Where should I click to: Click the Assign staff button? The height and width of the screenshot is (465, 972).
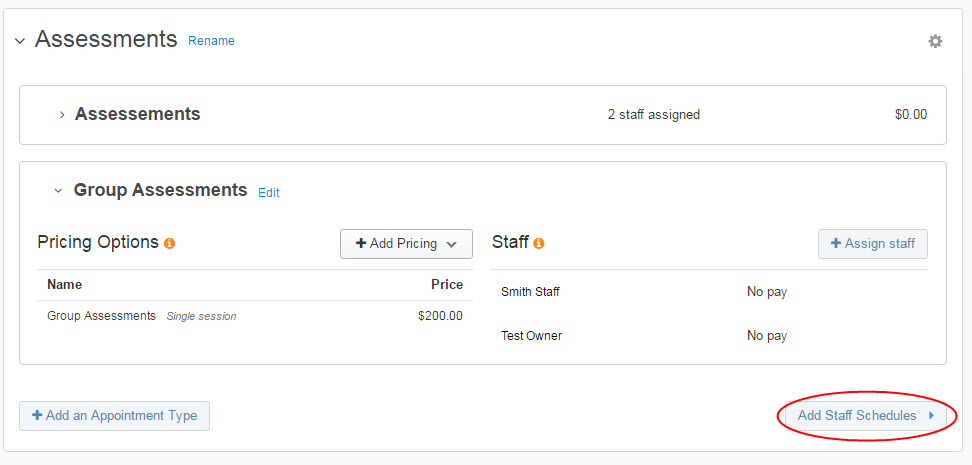[x=873, y=244]
